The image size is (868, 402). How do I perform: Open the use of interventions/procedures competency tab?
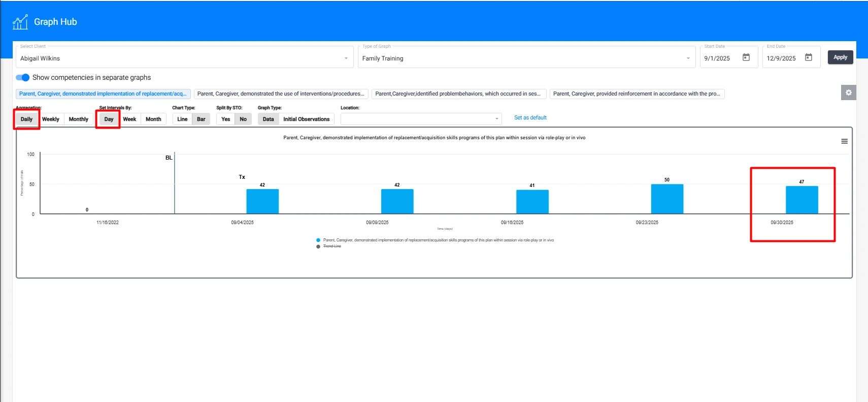(281, 94)
